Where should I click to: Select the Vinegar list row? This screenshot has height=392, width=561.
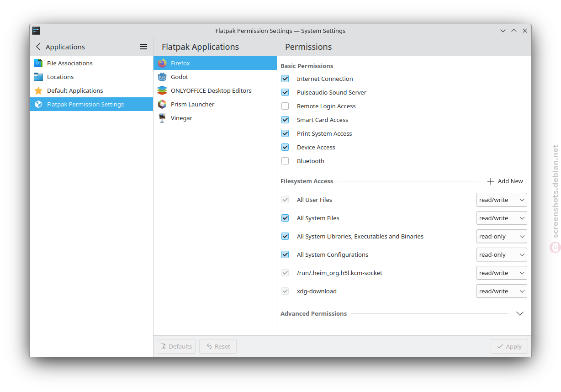[215, 118]
